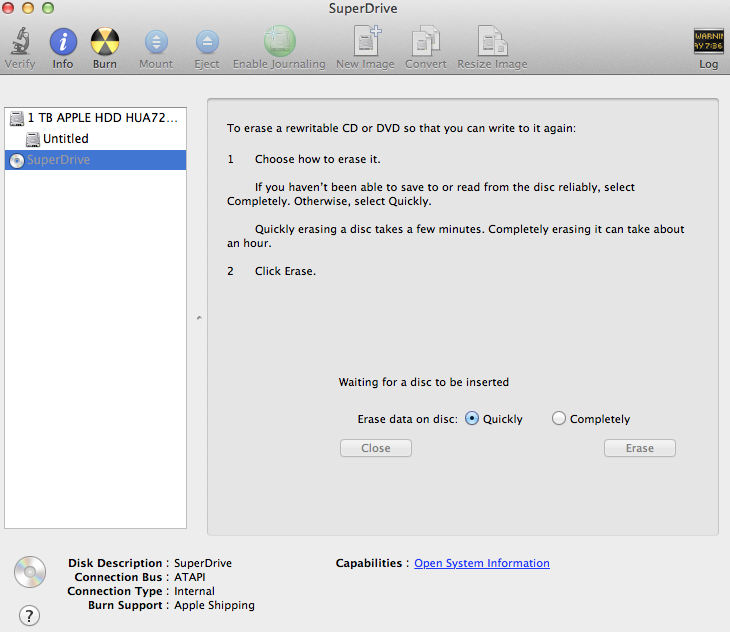Click the yellow minimize button
Viewport: 730px width, 632px height.
click(28, 8)
